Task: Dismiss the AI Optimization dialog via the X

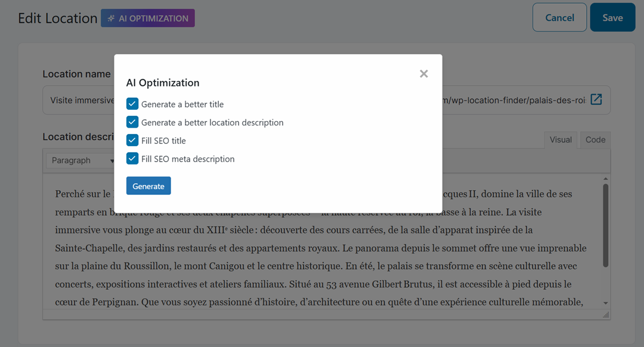Action: 424,73
